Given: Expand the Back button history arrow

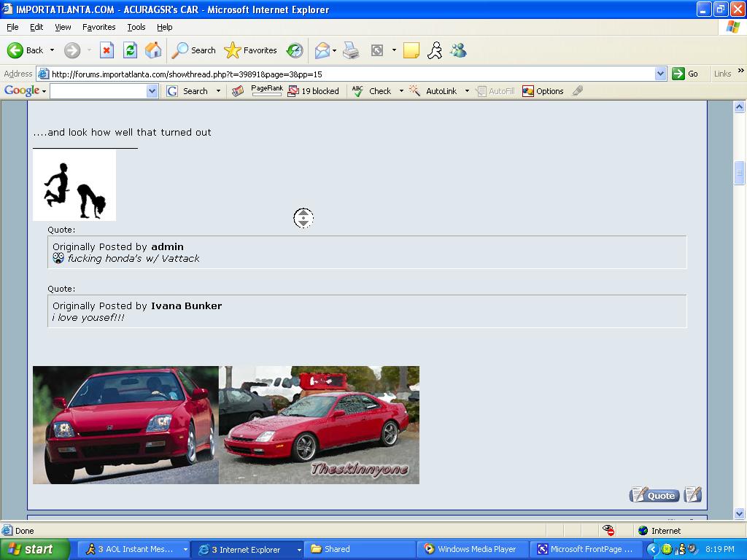Looking at the screenshot, I should point(52,50).
